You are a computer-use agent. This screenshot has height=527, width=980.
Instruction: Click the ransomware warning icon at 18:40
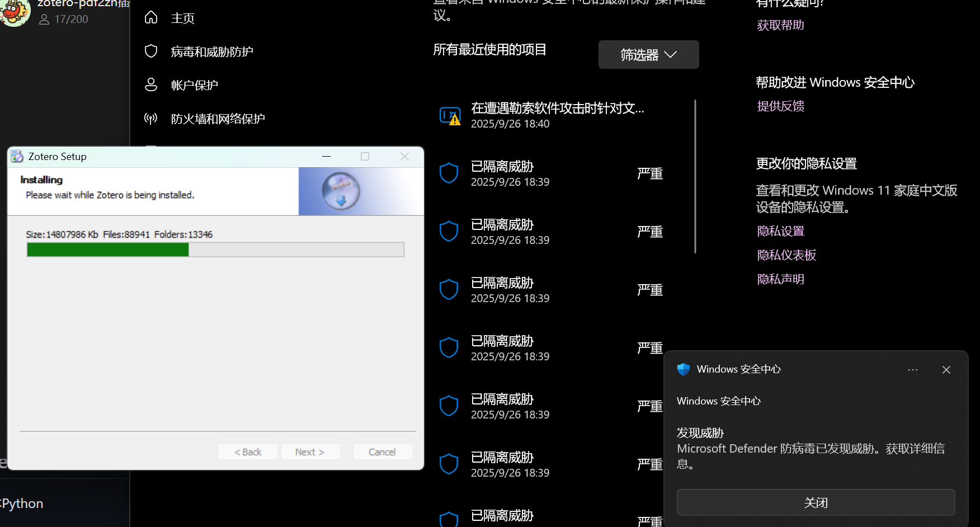450,116
